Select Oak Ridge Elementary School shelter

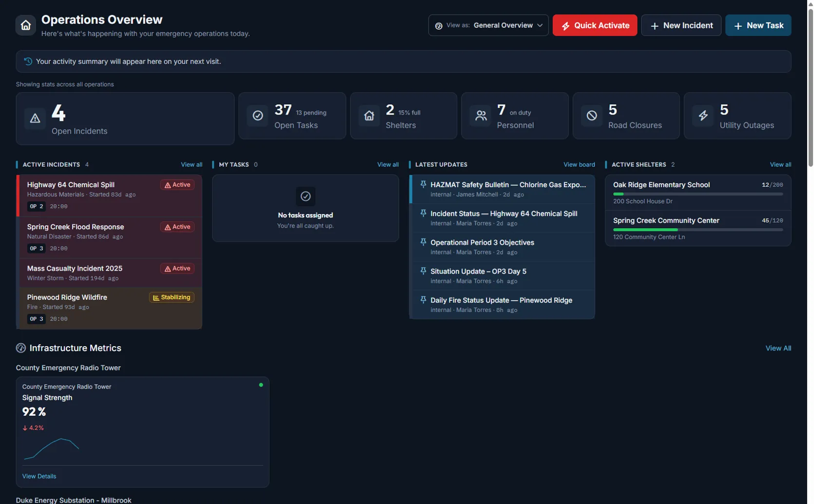tap(698, 193)
